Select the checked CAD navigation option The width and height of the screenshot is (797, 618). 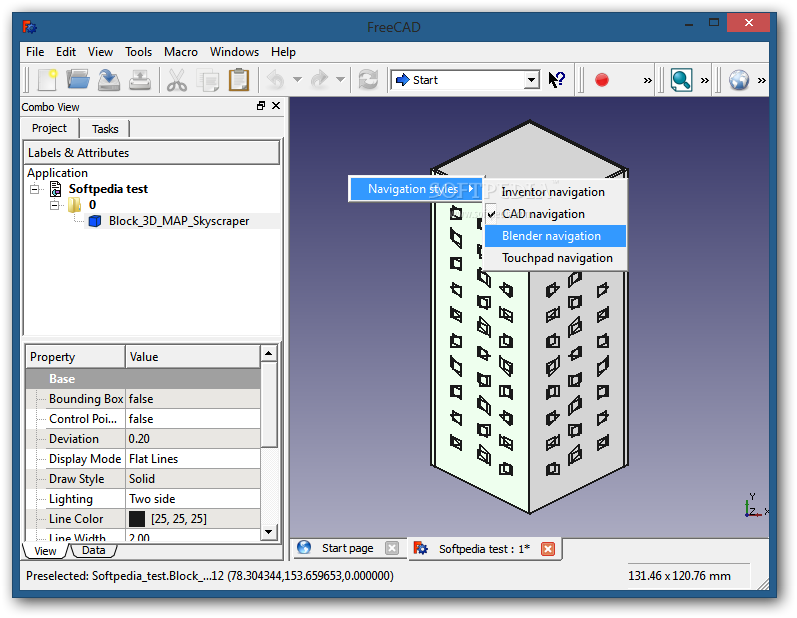tap(556, 214)
